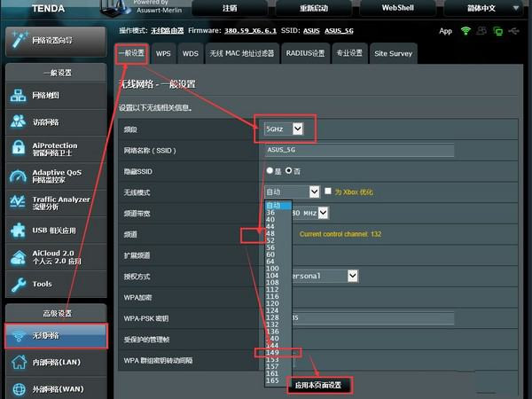Open the 访客网络 guest network icon
This screenshot has height=399, width=532.
click(19, 122)
